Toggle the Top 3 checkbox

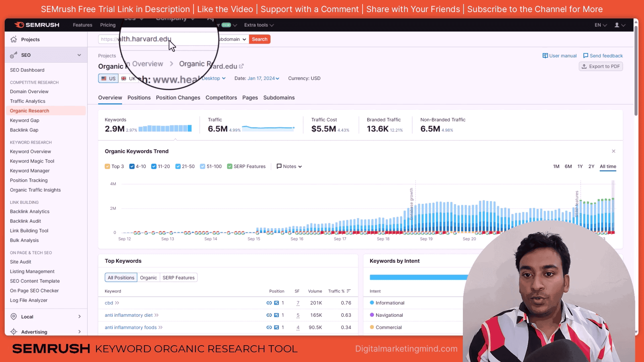[x=107, y=166]
